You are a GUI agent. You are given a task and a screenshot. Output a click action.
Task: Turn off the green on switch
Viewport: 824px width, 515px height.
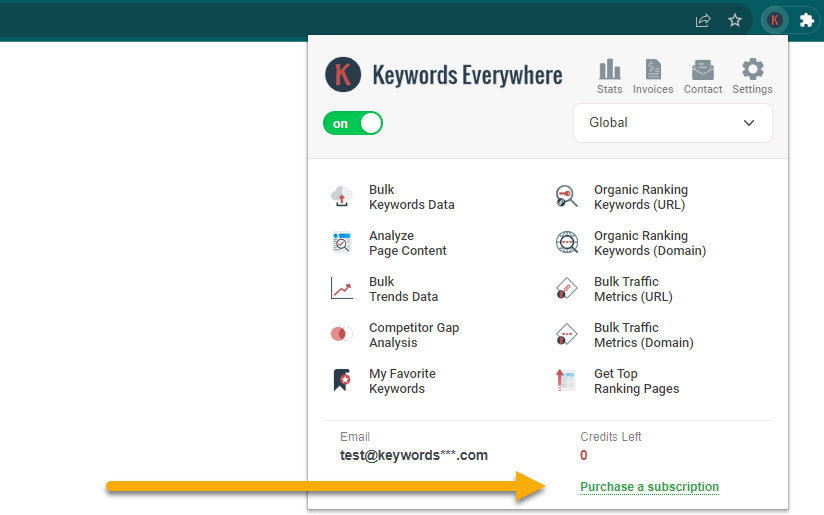pyautogui.click(x=353, y=123)
